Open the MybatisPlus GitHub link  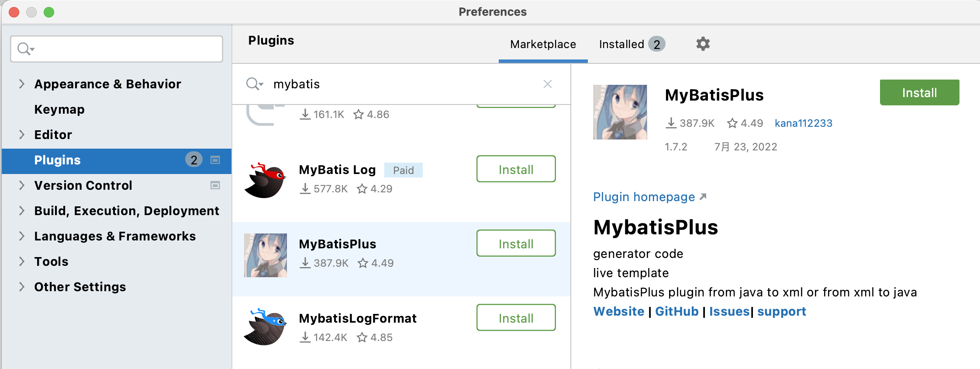click(x=676, y=312)
